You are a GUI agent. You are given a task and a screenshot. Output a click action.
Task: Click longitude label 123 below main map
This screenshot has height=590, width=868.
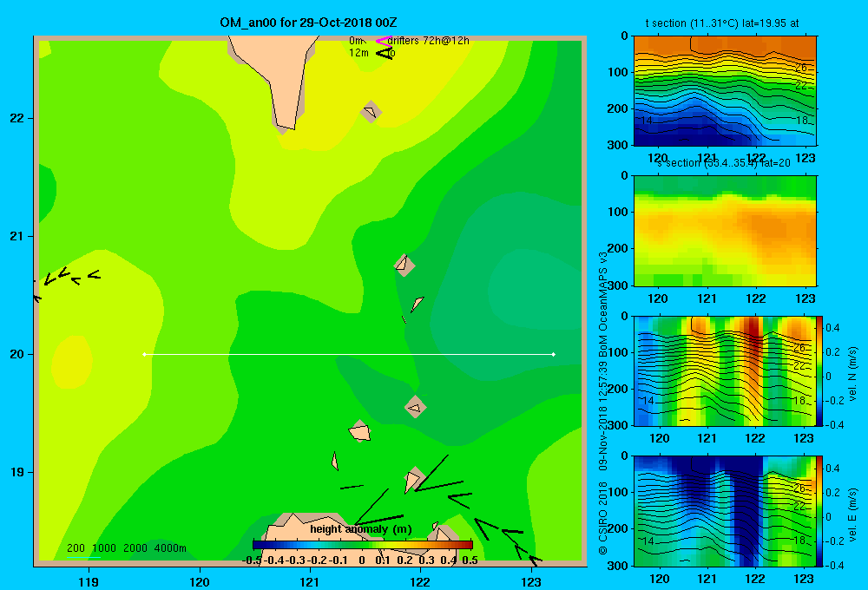[x=531, y=581]
